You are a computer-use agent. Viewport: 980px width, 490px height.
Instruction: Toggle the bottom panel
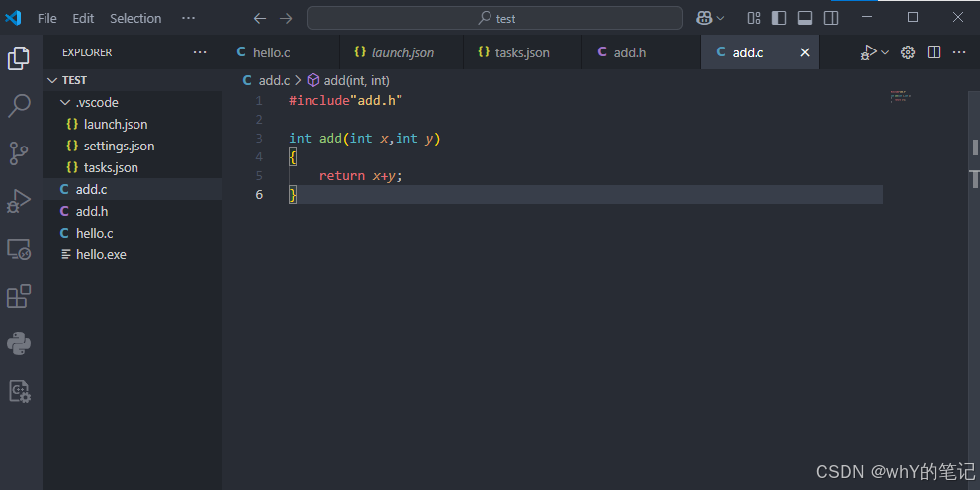(x=805, y=18)
